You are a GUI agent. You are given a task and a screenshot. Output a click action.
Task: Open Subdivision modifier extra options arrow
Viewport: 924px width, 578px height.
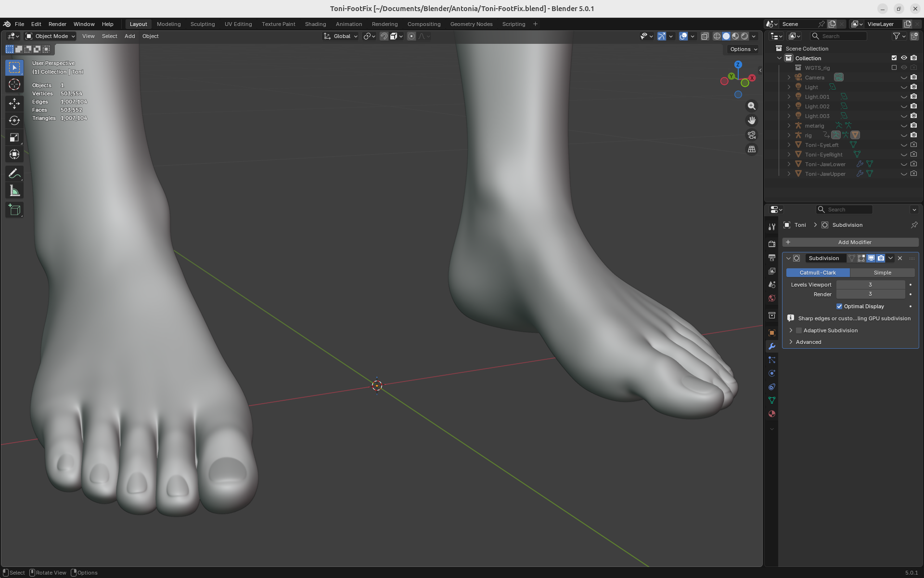(890, 258)
